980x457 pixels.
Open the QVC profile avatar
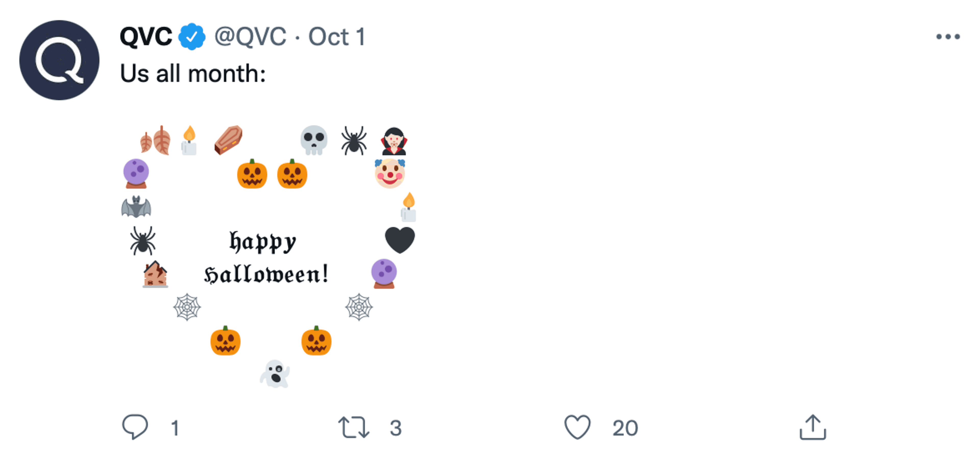59,60
